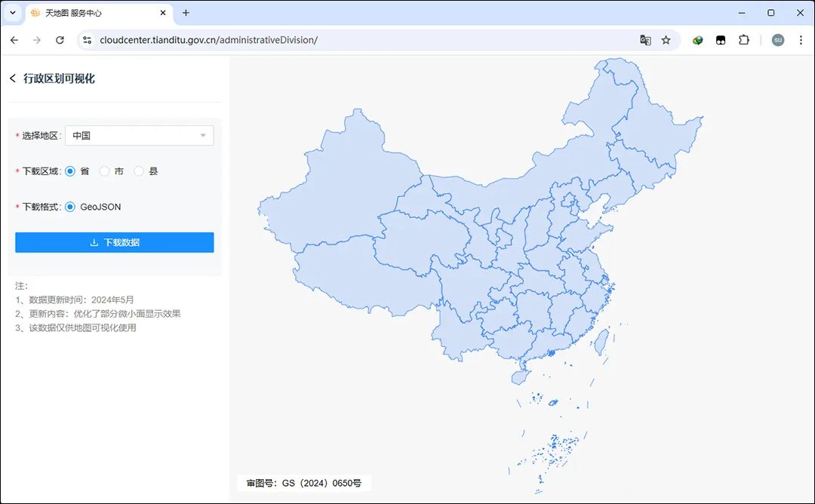Select the 市 download region radio
The height and width of the screenshot is (504, 815).
[x=104, y=171]
